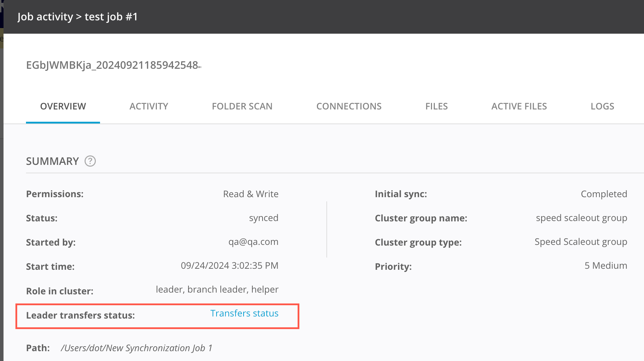The width and height of the screenshot is (644, 361).
Task: Click the path /Users/dot/New Synchronization Job 1
Action: point(137,348)
